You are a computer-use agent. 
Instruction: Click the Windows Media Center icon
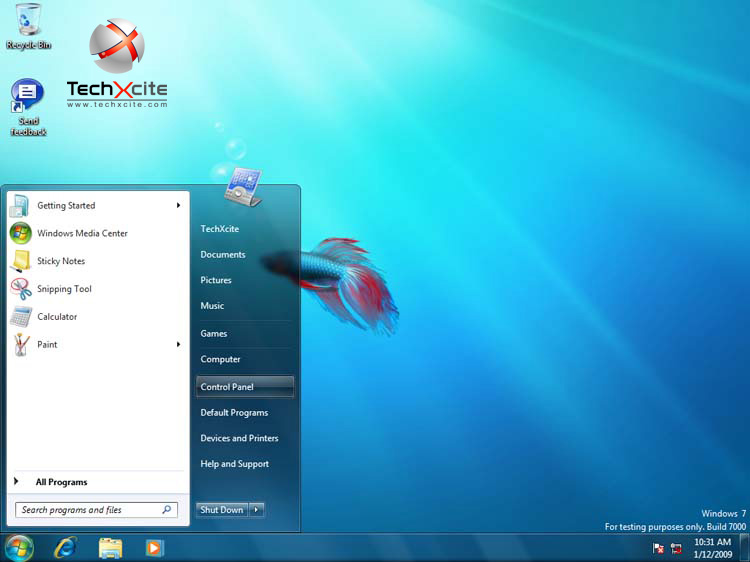click(21, 233)
